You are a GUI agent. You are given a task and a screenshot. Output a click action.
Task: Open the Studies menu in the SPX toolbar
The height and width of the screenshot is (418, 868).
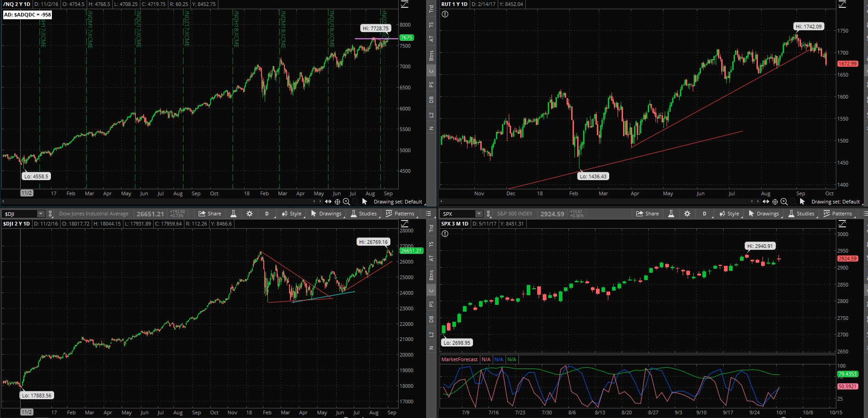pyautogui.click(x=801, y=214)
